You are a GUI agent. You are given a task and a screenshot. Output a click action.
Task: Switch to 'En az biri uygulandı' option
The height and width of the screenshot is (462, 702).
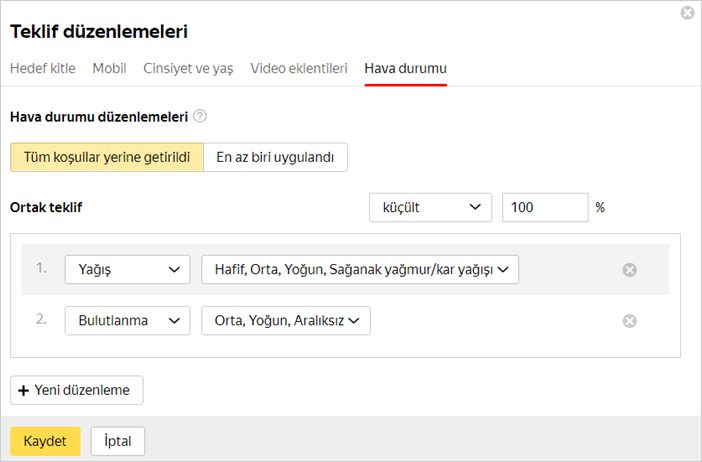pos(276,158)
